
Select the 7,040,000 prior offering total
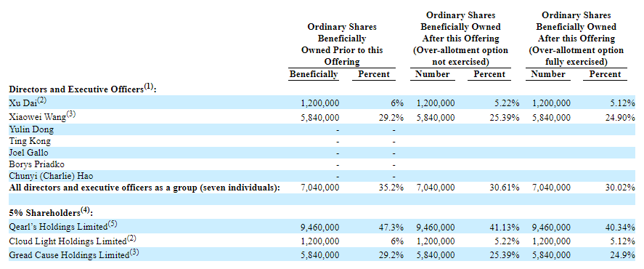[x=320, y=188]
